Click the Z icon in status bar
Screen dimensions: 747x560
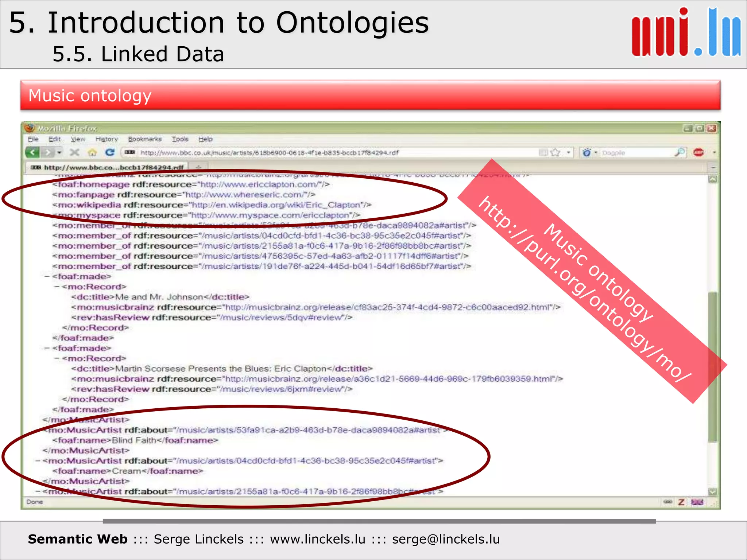(x=681, y=502)
